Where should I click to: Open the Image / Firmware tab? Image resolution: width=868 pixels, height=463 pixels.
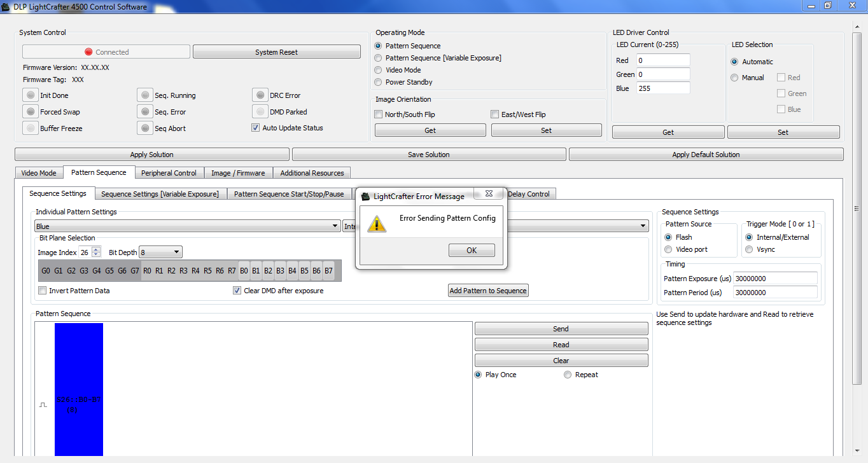238,173
